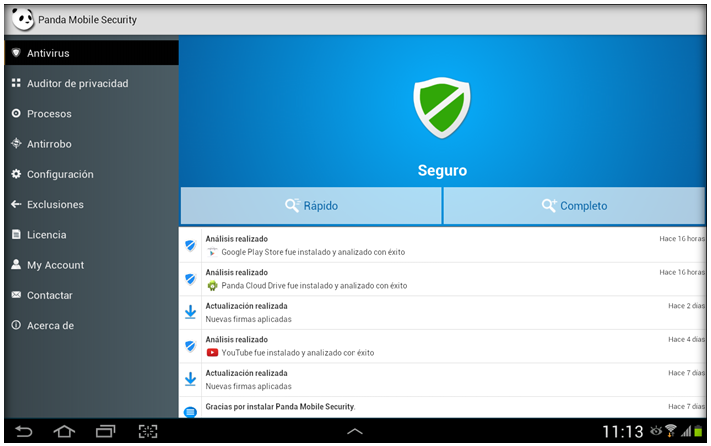Open My Account entry
Screen dimensions: 711x446
(92, 265)
